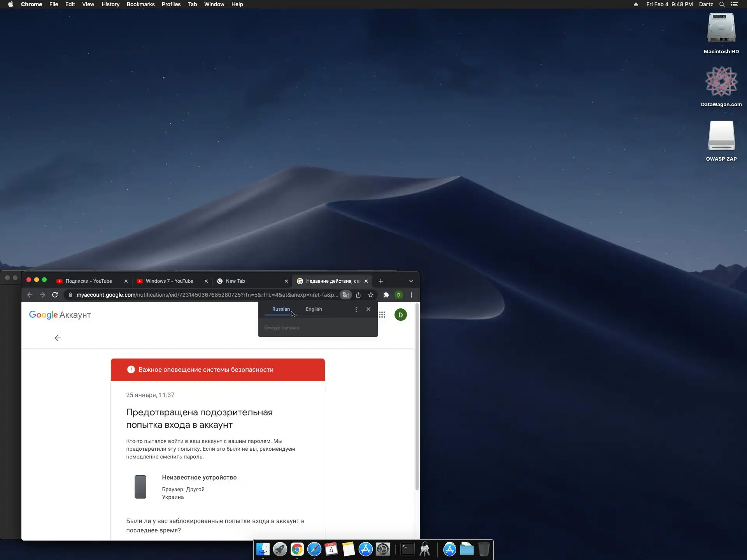Click the back arrow below Google Аккаунт
The width and height of the screenshot is (747, 560).
[x=58, y=338]
